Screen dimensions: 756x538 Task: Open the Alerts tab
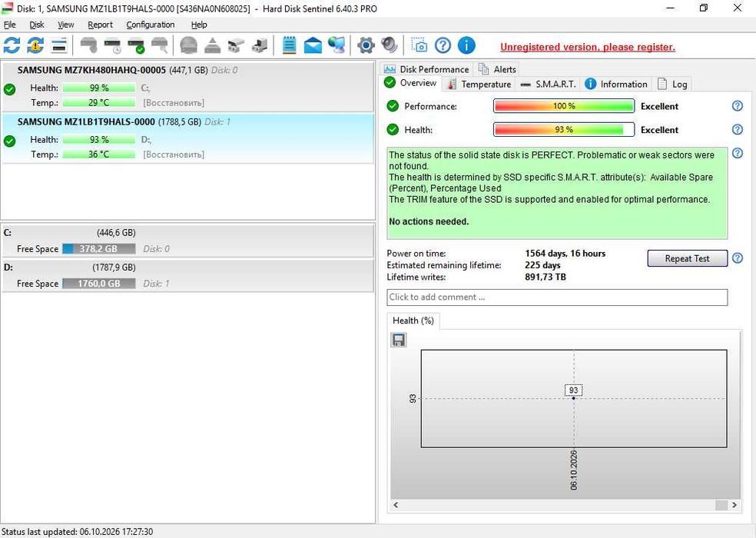497,69
